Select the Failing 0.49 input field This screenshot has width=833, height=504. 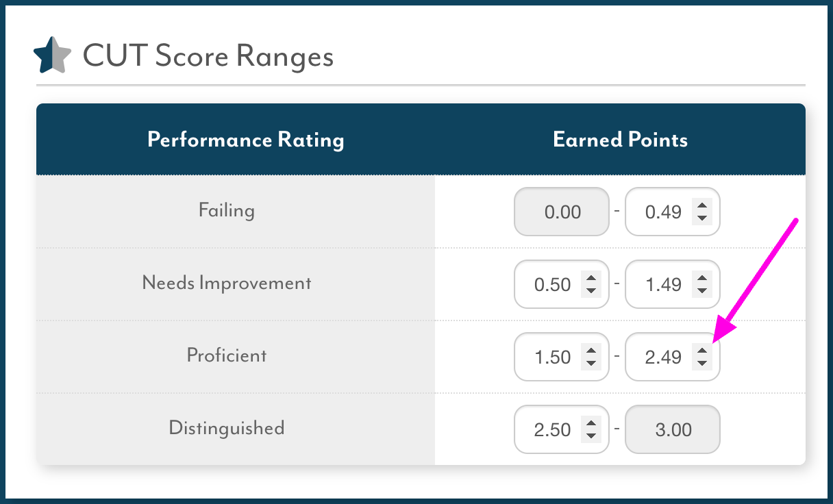pyautogui.click(x=673, y=212)
